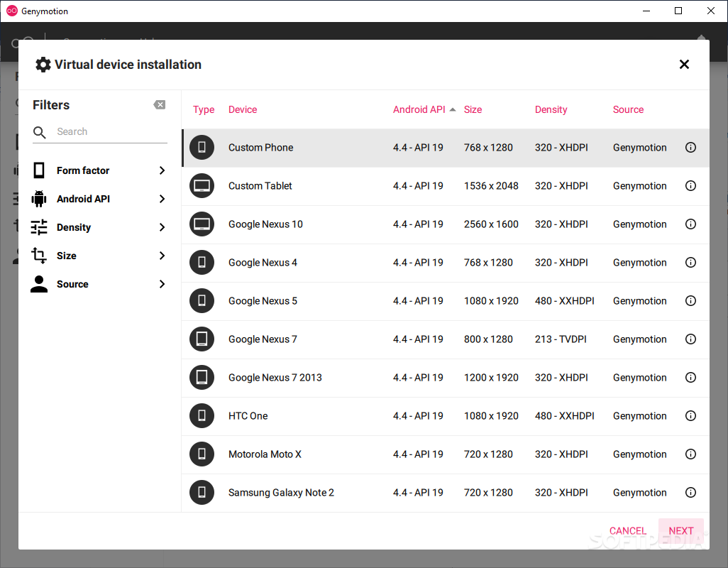Viewport: 728px width, 568px height.
Task: View info icon for HTC One
Action: (690, 415)
